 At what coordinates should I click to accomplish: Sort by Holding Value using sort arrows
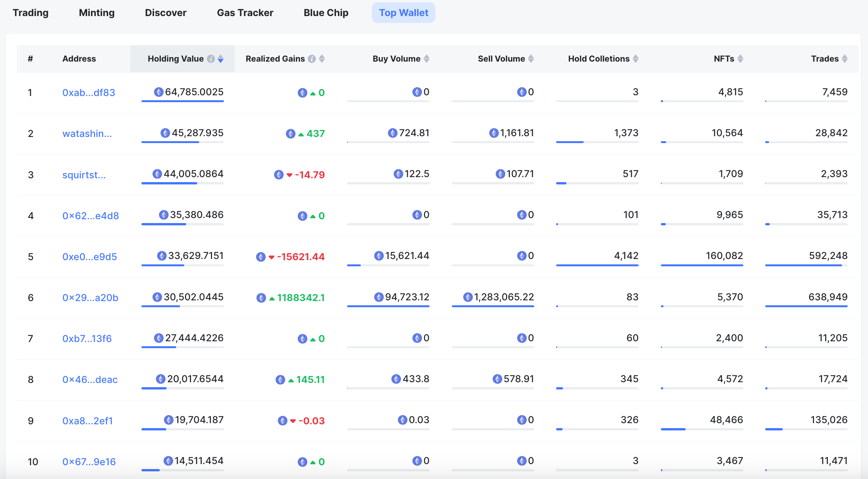pos(221,59)
